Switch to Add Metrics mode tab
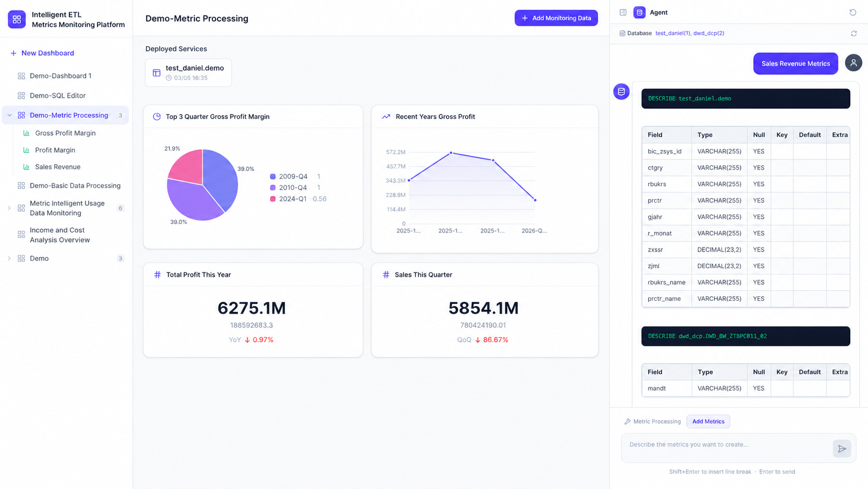 [708, 421]
